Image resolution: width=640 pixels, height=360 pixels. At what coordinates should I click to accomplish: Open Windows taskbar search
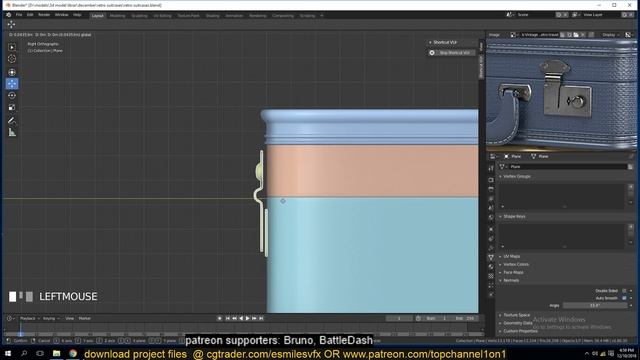[24, 353]
